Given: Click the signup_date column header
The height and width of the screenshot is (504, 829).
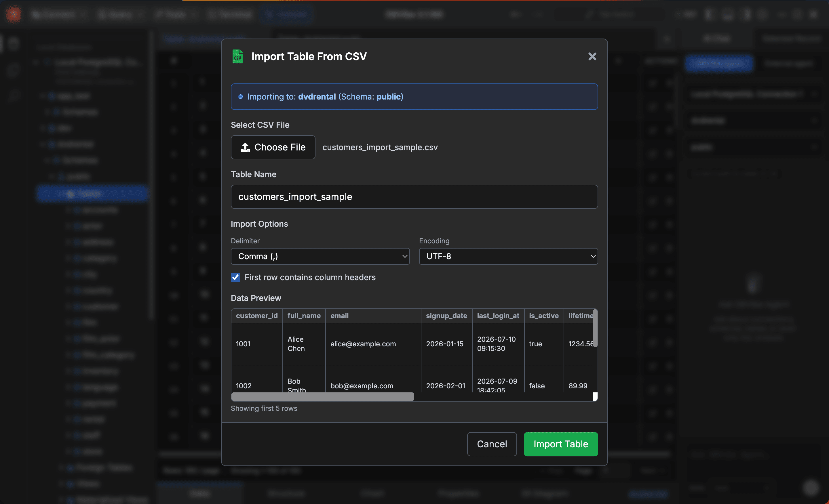Looking at the screenshot, I should click(446, 316).
